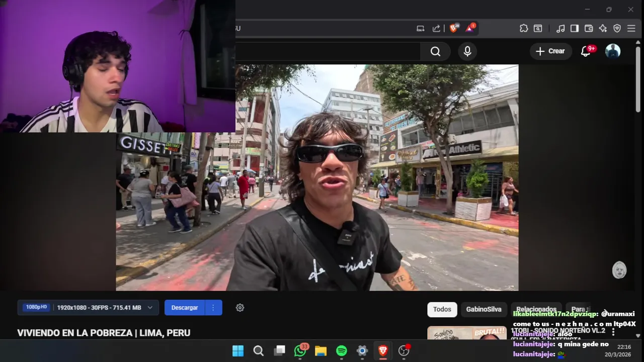Open downloader settings gear icon
644x362 pixels.
point(240,308)
